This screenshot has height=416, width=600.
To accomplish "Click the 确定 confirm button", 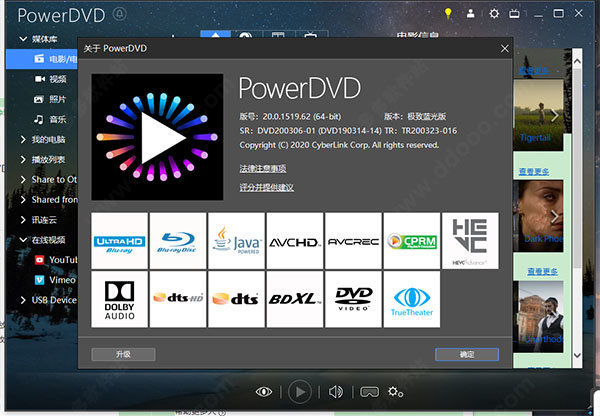I will [466, 354].
